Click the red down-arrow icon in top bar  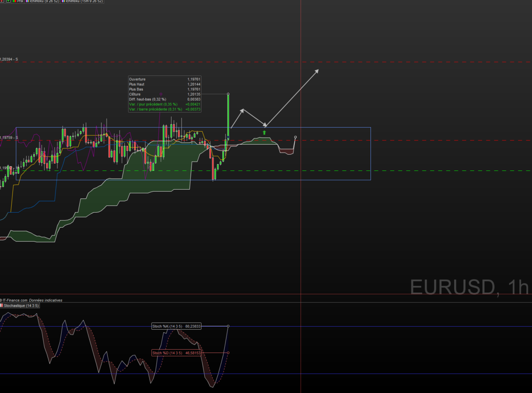pyautogui.click(x=2, y=1)
